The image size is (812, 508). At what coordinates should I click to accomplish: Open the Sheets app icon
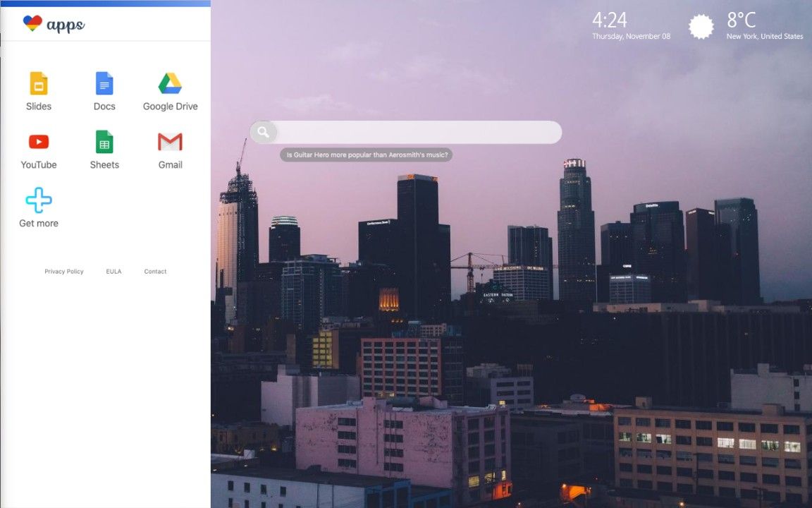click(104, 142)
